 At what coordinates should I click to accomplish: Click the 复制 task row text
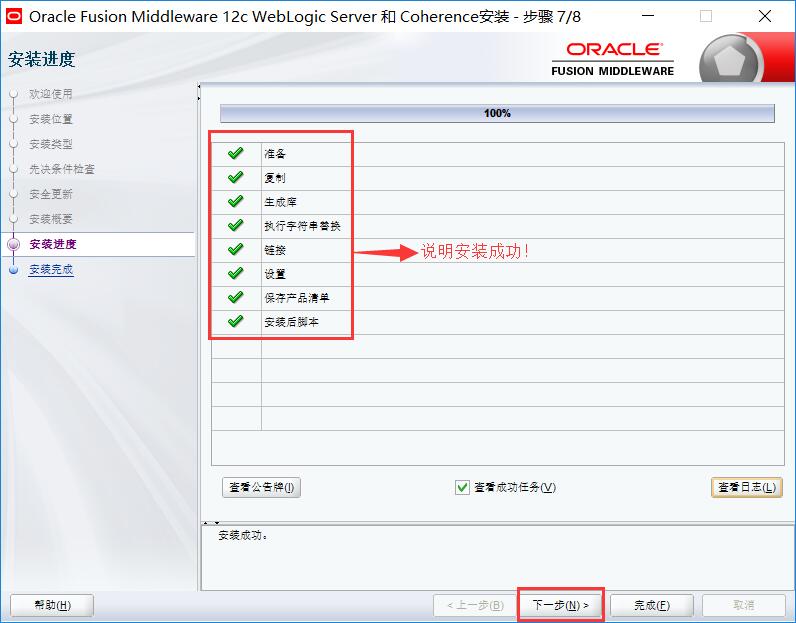tap(275, 178)
